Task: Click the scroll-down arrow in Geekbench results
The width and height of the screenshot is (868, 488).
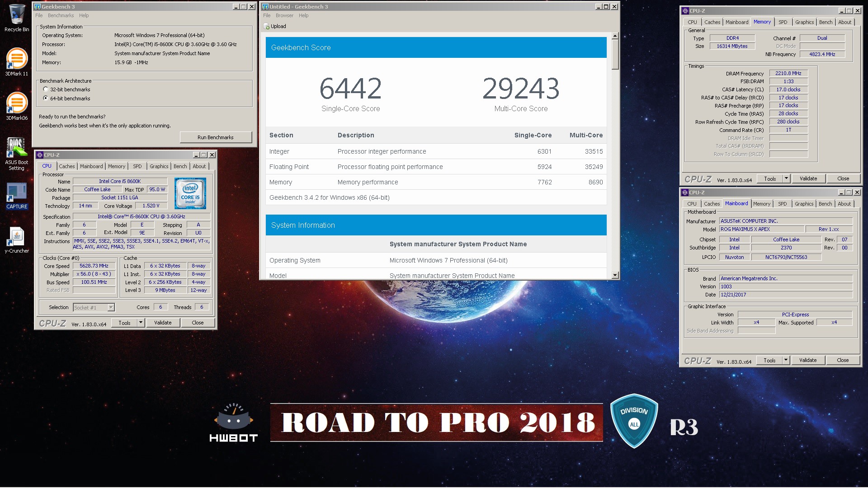Action: [x=615, y=275]
